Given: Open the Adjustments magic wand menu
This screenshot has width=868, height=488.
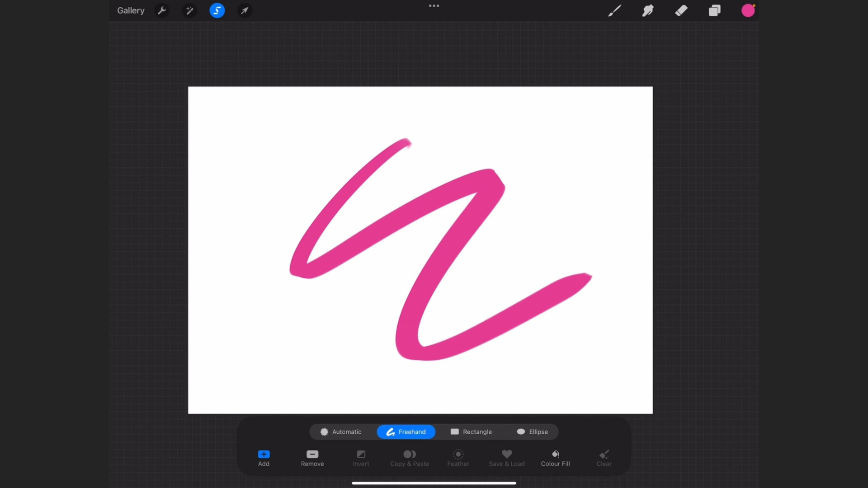Looking at the screenshot, I should pyautogui.click(x=189, y=10).
